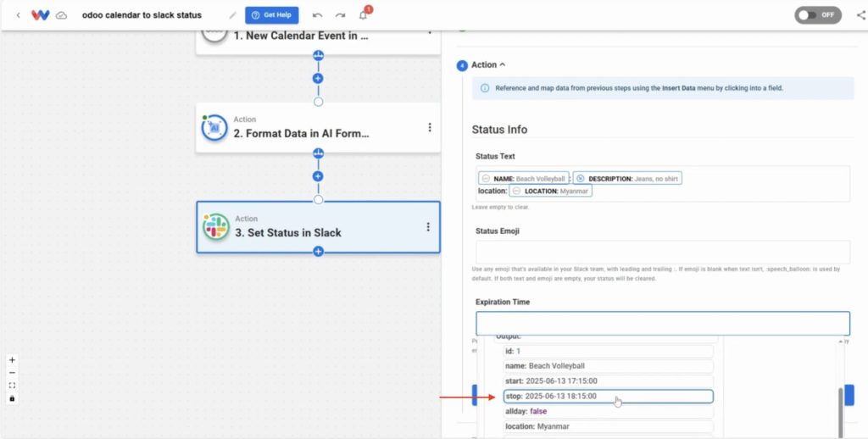
Task: Click into the Status Text field
Action: pos(663,184)
